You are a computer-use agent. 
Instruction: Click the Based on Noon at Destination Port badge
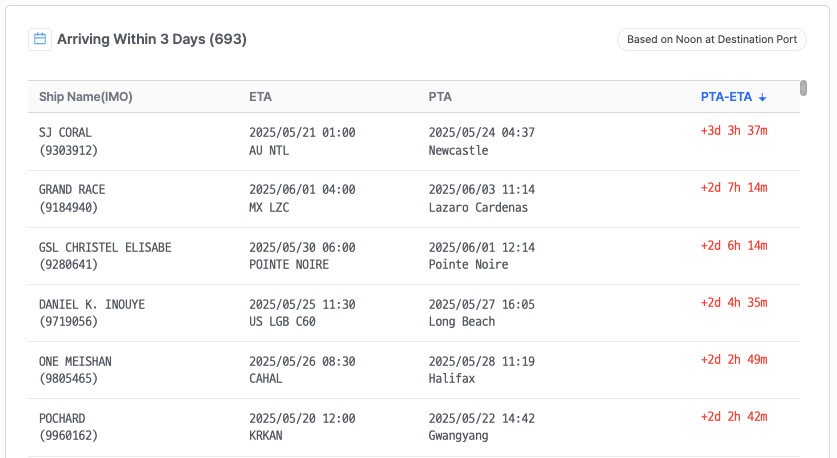[x=712, y=40]
